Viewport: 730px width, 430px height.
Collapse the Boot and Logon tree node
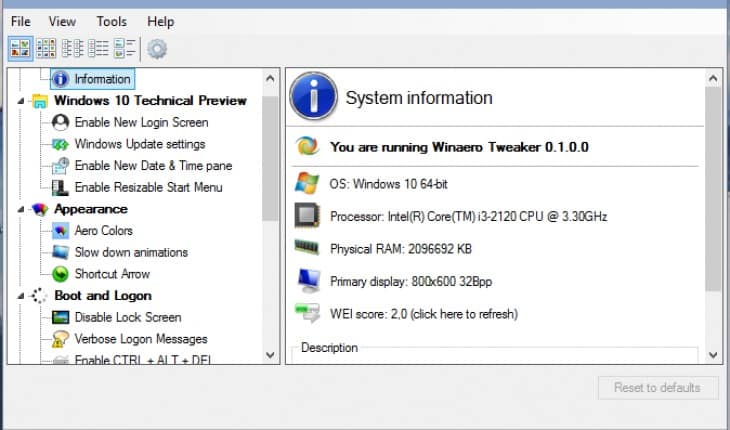click(21, 296)
